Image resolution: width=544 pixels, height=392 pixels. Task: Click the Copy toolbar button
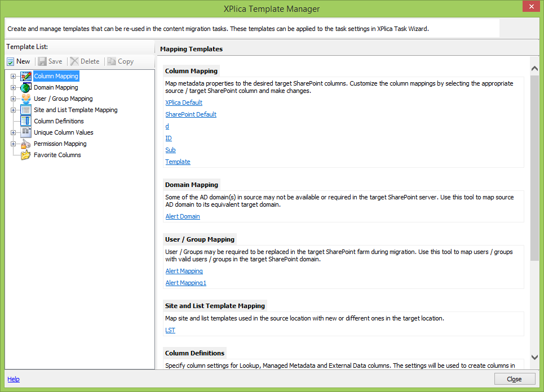tap(121, 61)
